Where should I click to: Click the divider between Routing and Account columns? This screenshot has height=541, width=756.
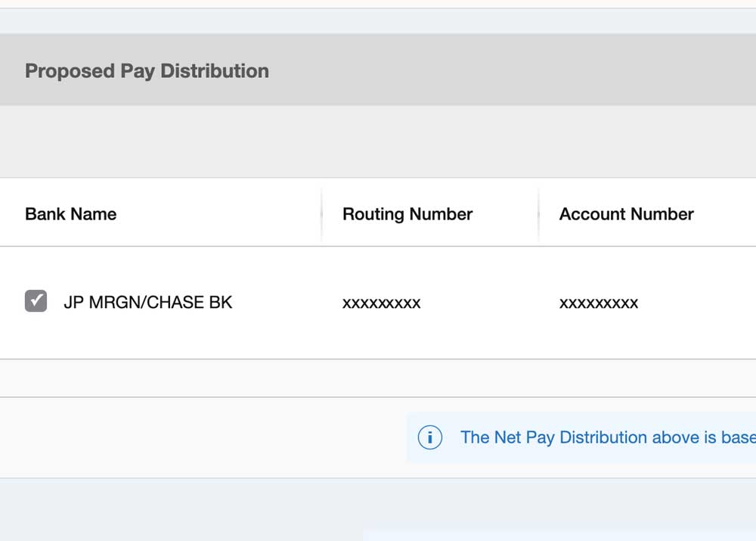pyautogui.click(x=538, y=214)
